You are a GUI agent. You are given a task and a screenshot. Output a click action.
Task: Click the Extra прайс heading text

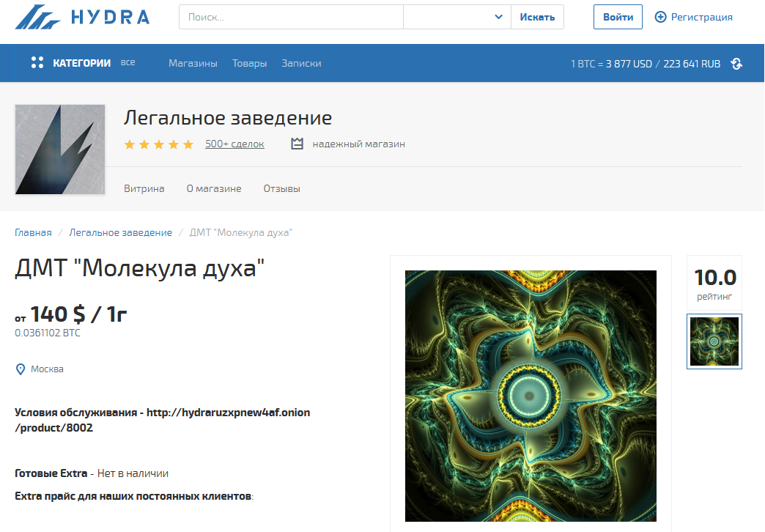(134, 496)
